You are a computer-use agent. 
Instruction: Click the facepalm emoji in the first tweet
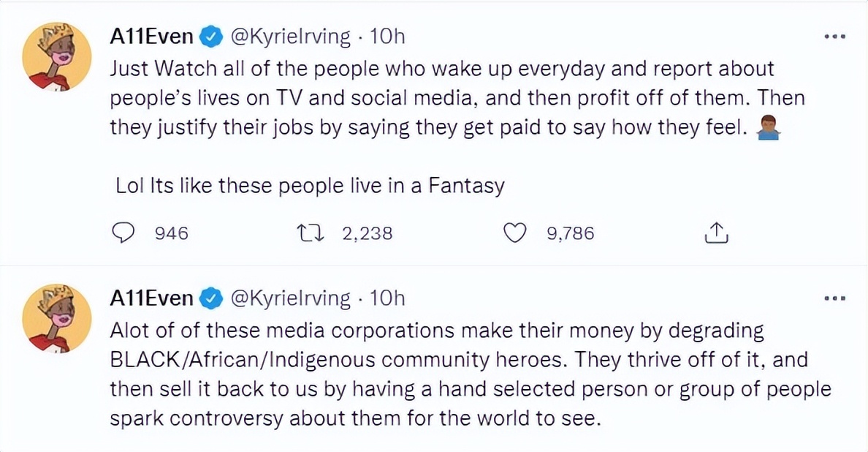click(x=768, y=129)
